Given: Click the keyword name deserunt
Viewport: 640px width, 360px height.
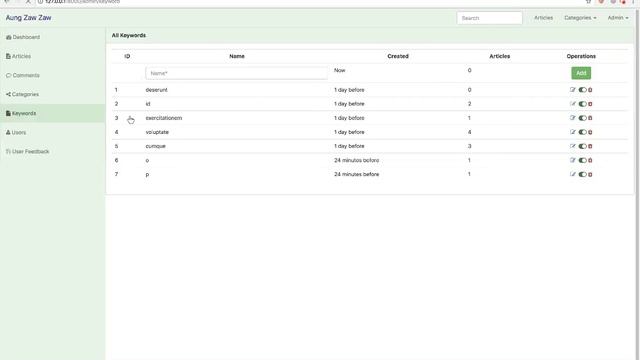Looking at the screenshot, I should click(x=156, y=90).
